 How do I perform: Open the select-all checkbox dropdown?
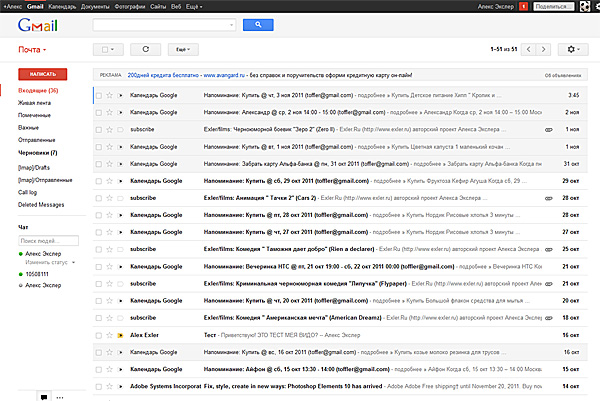point(108,48)
